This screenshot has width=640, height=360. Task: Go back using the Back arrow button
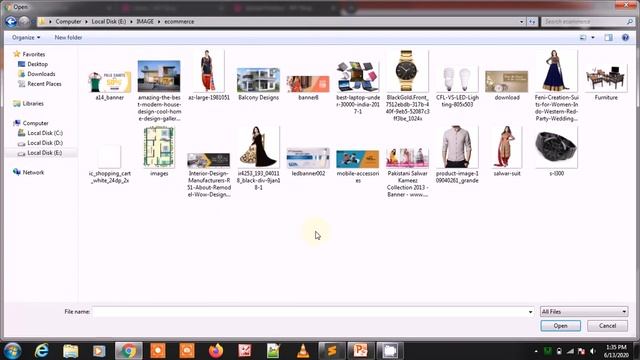[x=11, y=21]
